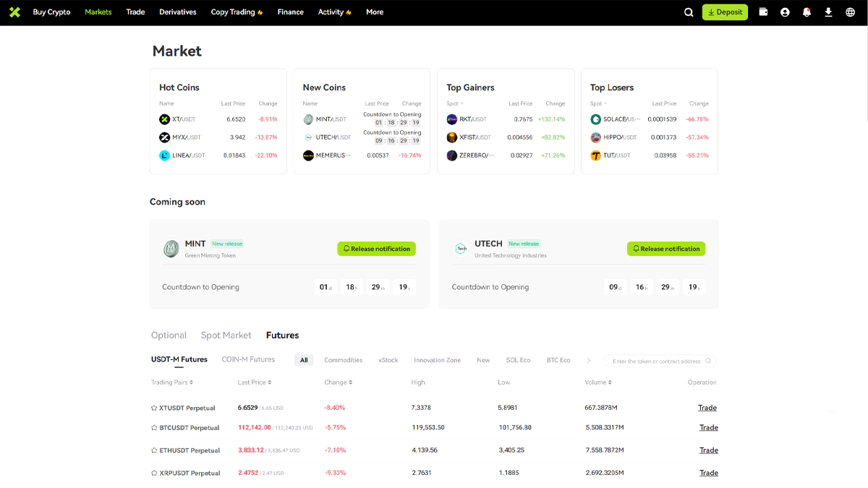Open language selector globe icon
The image size is (868, 488).
(x=850, y=12)
